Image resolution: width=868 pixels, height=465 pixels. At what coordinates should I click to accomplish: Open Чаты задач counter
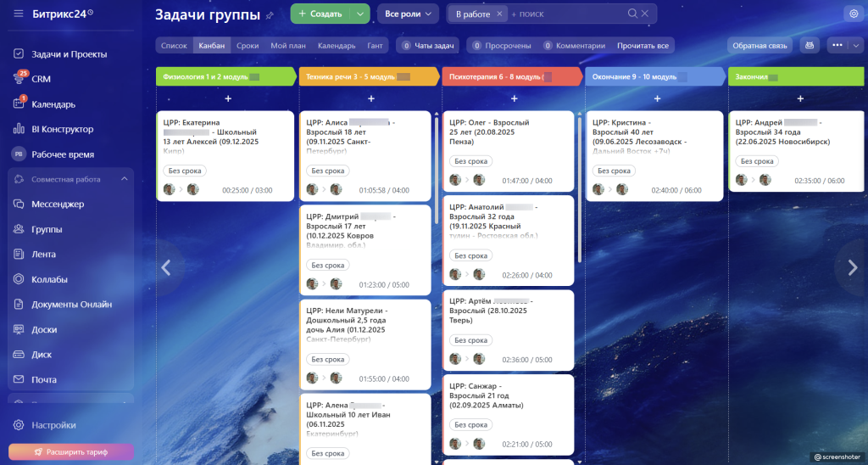428,46
